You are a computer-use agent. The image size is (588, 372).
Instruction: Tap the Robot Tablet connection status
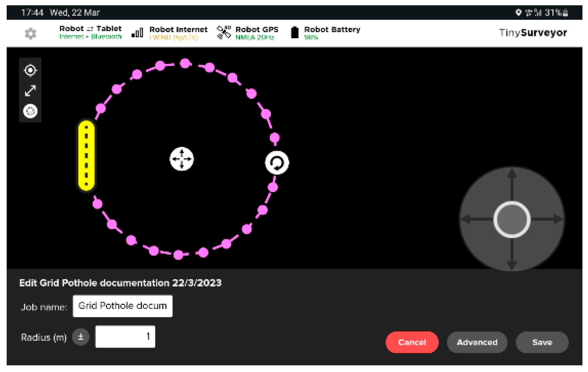click(x=90, y=33)
